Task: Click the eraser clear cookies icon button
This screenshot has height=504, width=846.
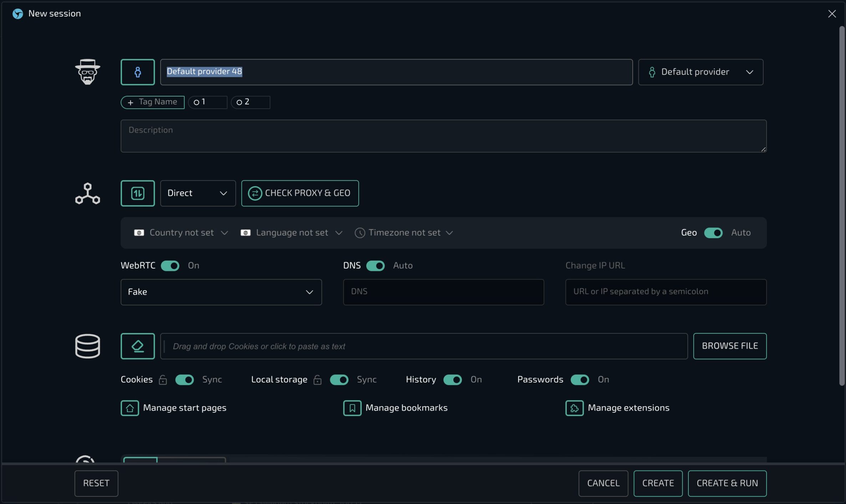Action: 138,346
